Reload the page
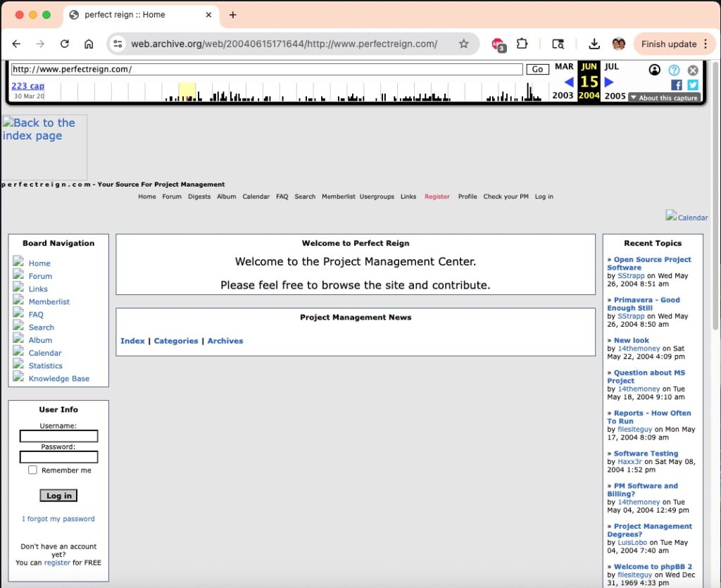 pyautogui.click(x=65, y=44)
